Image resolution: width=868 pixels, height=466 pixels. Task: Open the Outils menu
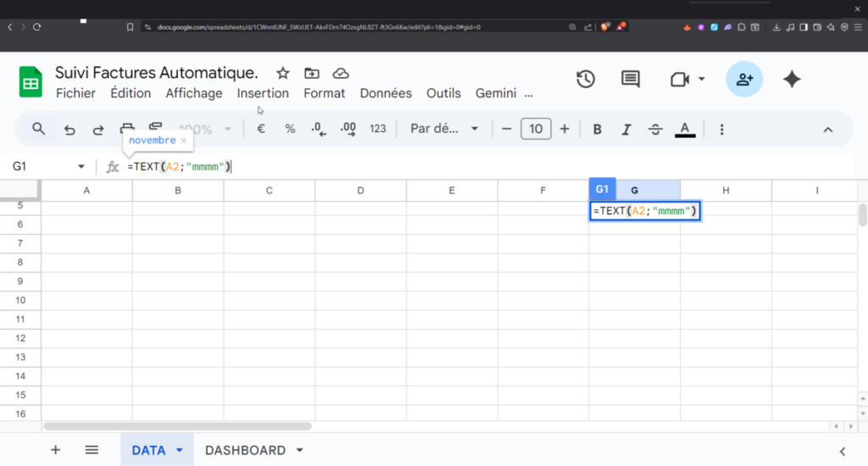(443, 93)
